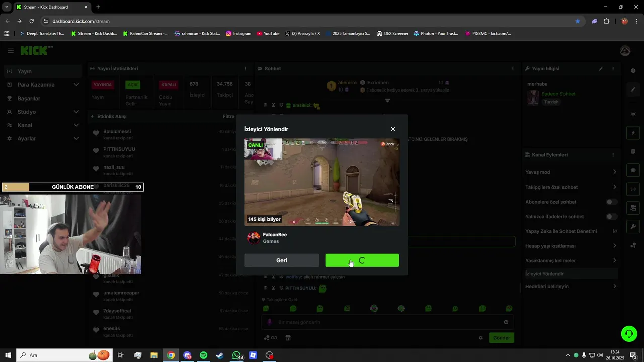This screenshot has width=644, height=362.
Task: Open Chrome tab search dropdown
Action: tap(7, 7)
